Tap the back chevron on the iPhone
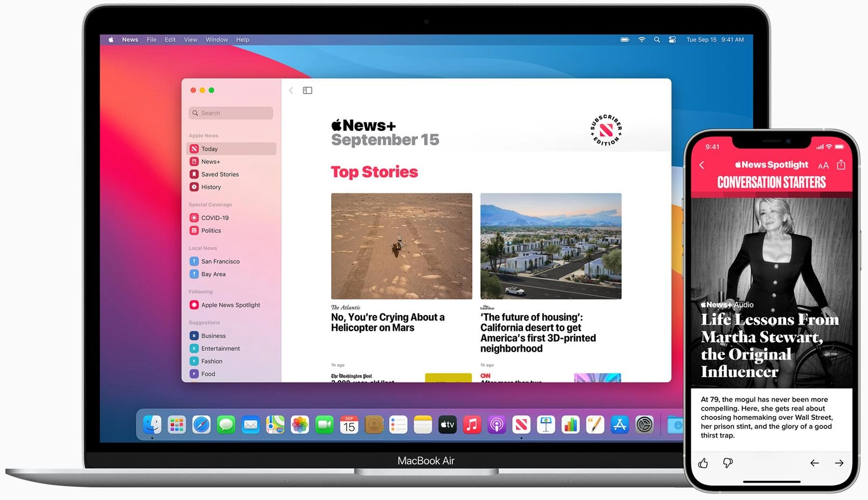868x500 pixels. coord(702,165)
